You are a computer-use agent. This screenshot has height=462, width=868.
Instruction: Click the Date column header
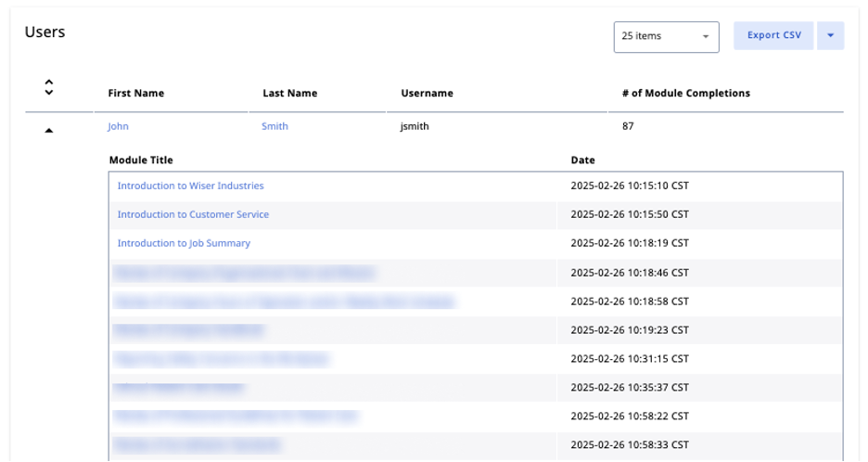pyautogui.click(x=582, y=160)
